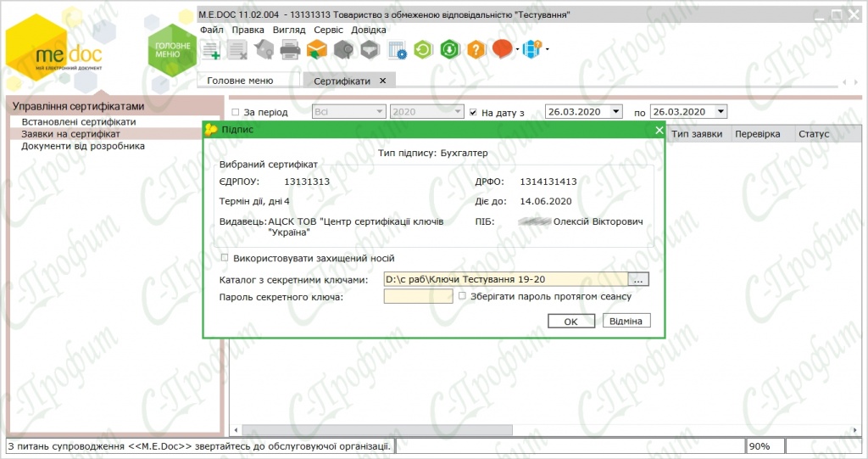Image resolution: width=868 pixels, height=459 pixels.
Task: Click the green Головне меню hexagon
Action: 172,50
